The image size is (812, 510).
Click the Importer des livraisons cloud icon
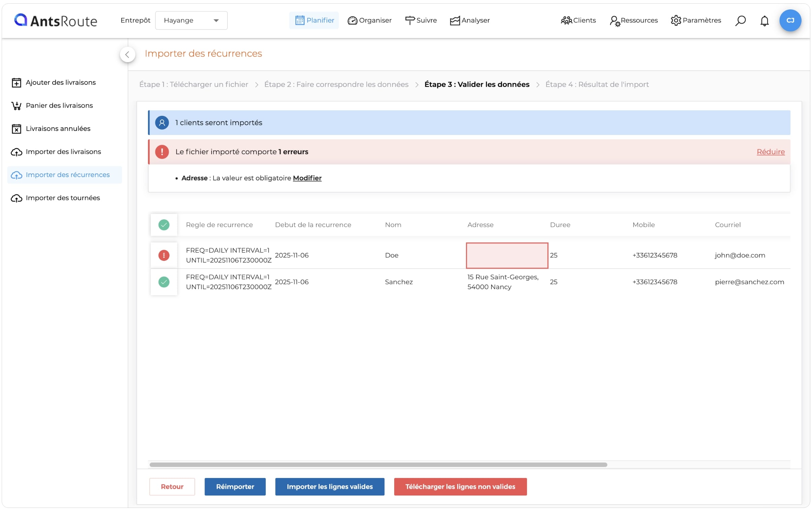coord(17,152)
